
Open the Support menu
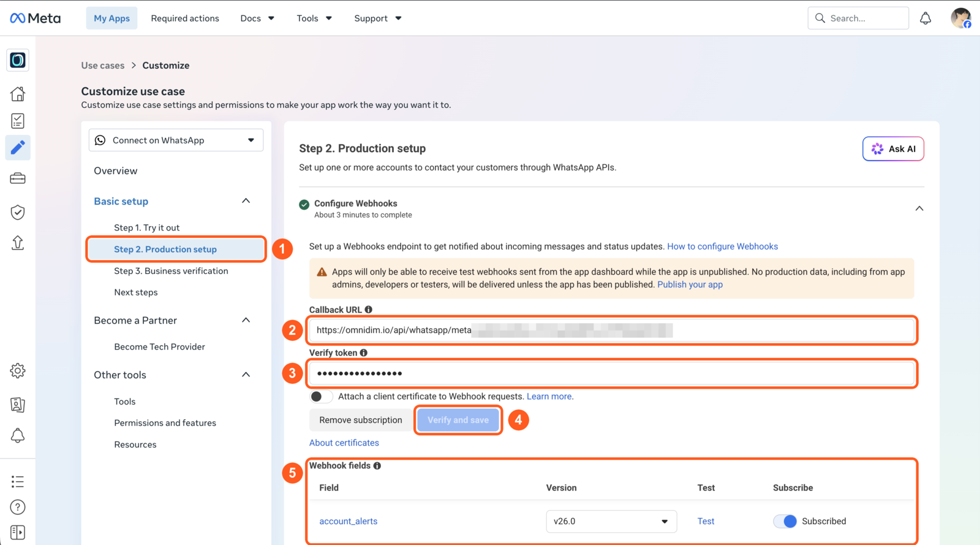[x=378, y=18]
